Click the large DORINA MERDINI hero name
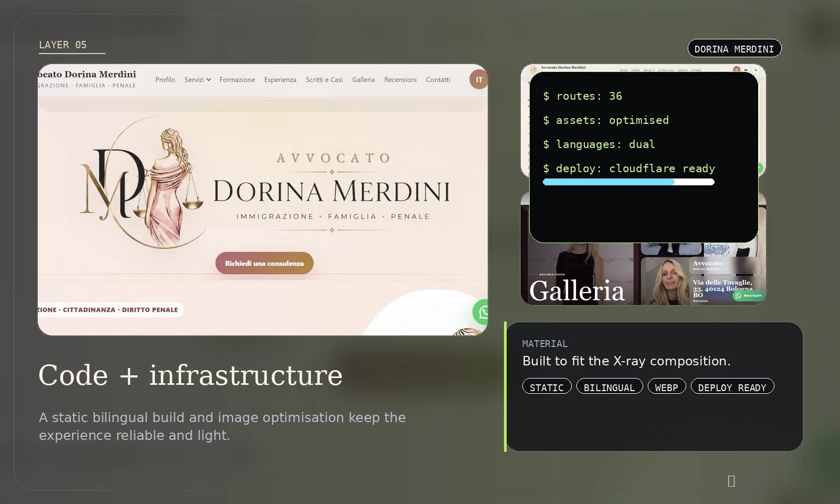 pos(332,191)
